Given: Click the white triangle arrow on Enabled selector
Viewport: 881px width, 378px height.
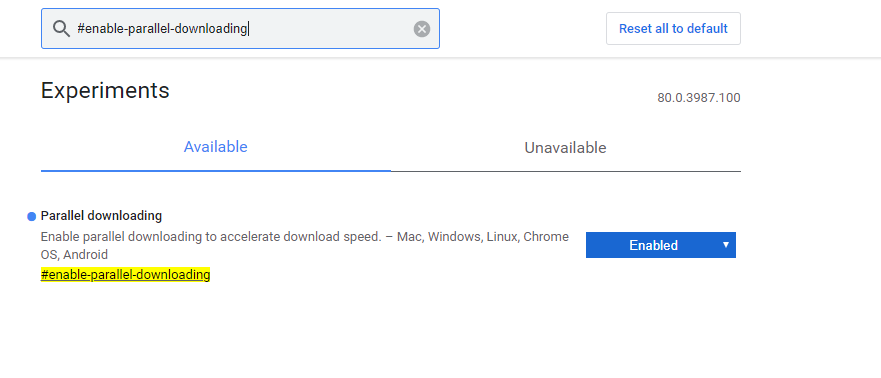Looking at the screenshot, I should point(726,245).
